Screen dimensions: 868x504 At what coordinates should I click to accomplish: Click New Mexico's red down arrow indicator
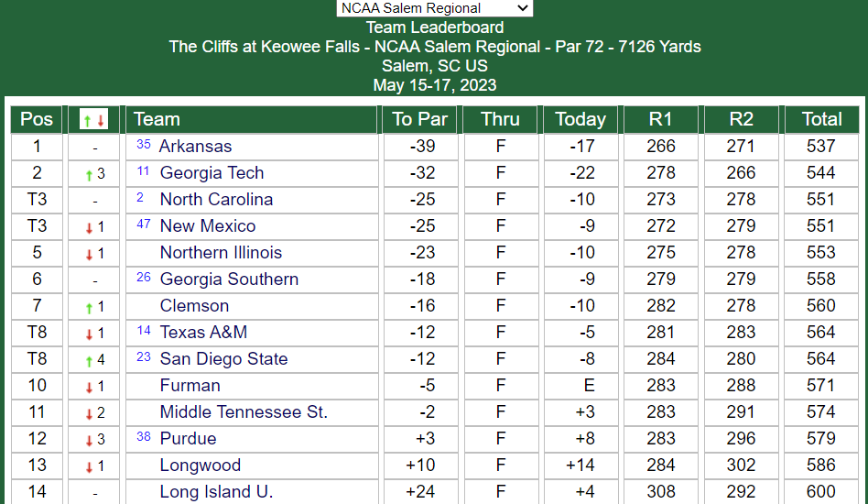89,227
